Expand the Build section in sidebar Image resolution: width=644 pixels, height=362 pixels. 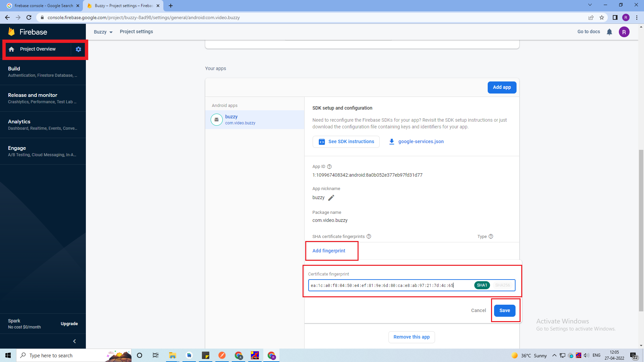(43, 72)
